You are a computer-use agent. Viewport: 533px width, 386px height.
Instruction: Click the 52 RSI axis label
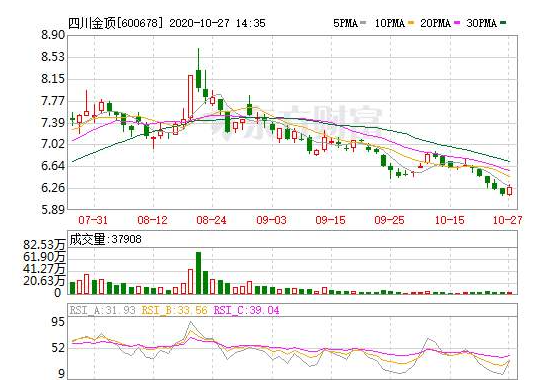click(x=57, y=348)
